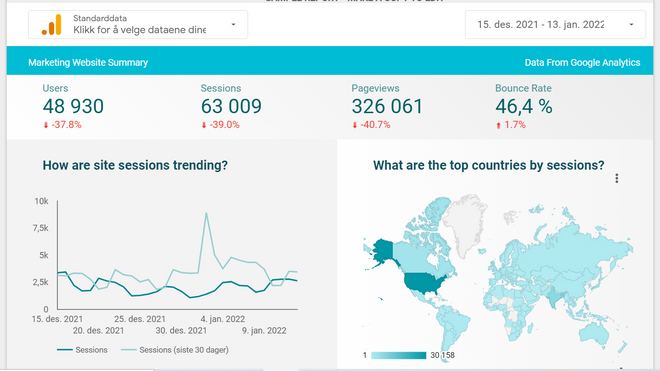660x371 pixels.
Task: Click the Users scorecard value 48 930
Action: tap(73, 106)
